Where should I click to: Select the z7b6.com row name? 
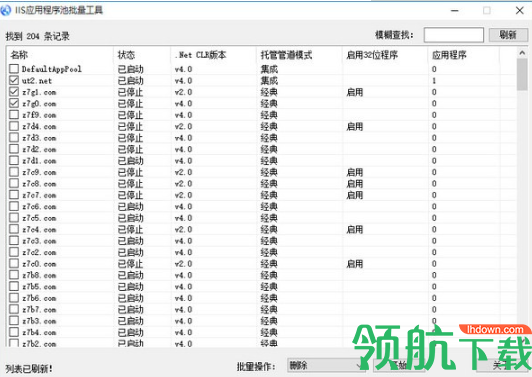click(x=39, y=298)
